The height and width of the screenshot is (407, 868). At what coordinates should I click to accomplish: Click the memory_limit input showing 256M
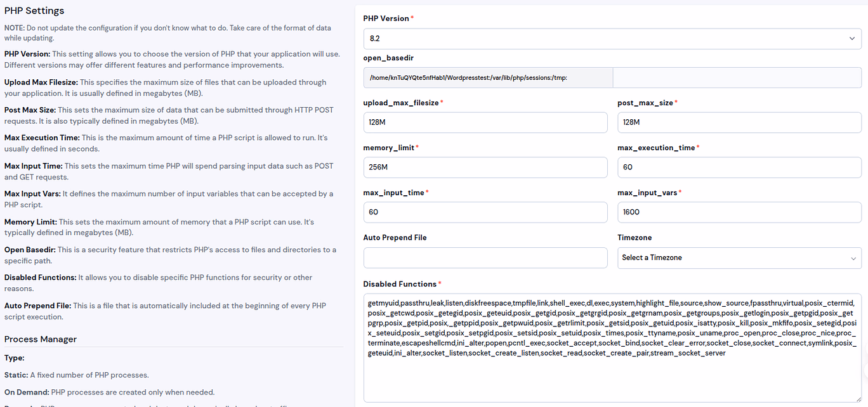pos(485,167)
